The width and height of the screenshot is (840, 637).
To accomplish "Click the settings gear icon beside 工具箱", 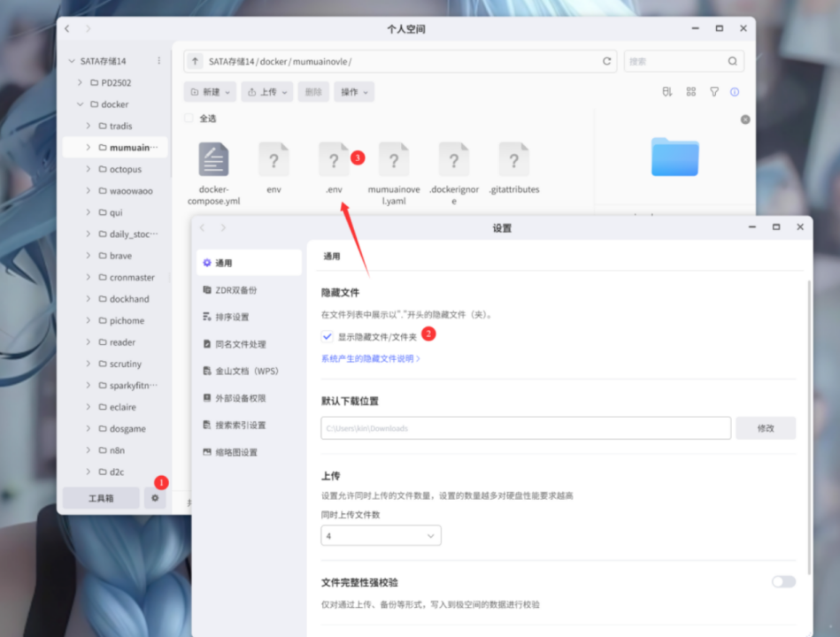I will 155,498.
